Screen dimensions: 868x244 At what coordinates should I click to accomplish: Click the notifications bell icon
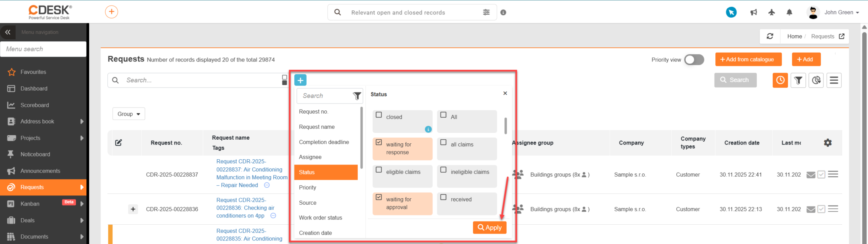(x=789, y=12)
